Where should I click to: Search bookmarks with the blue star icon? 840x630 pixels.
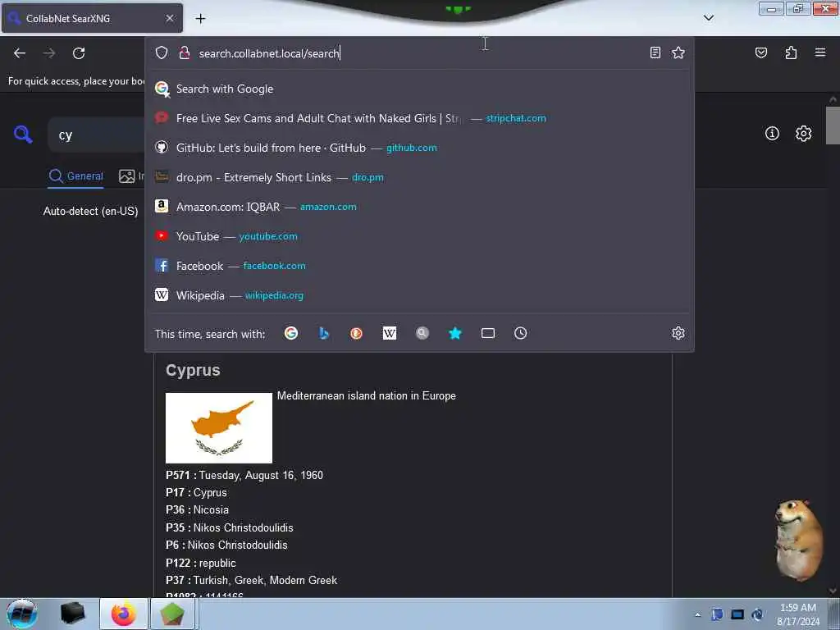coord(454,333)
